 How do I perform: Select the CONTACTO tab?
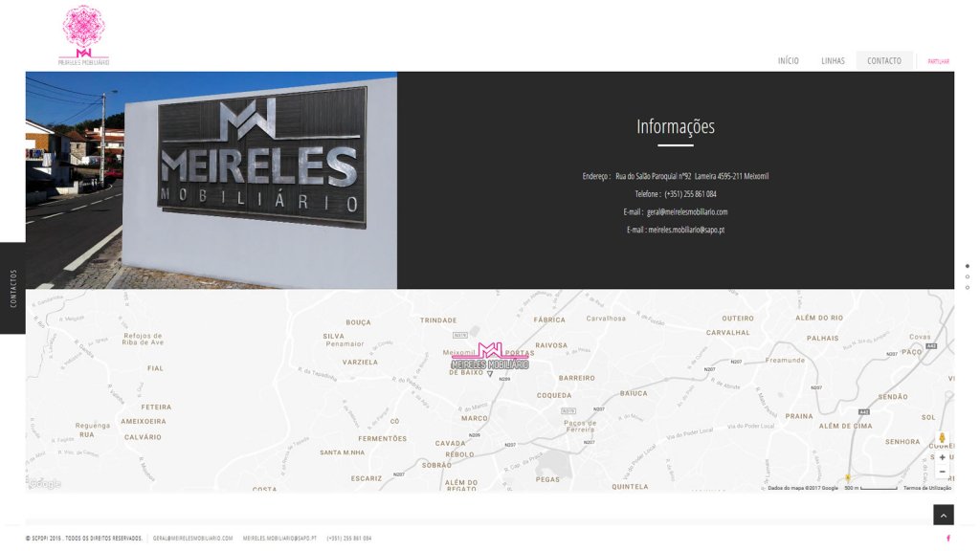point(883,60)
